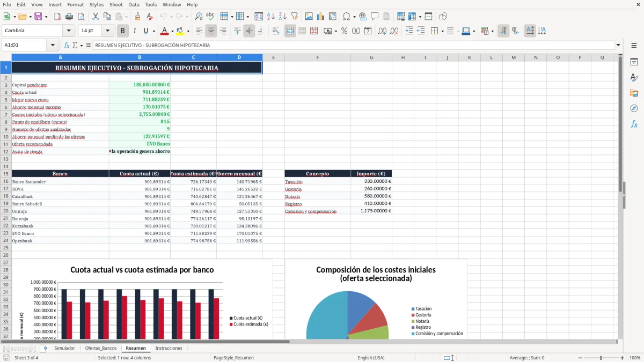Screen dimensions: 644x362
Task: Toggle Wrap Text
Action: coord(275,31)
